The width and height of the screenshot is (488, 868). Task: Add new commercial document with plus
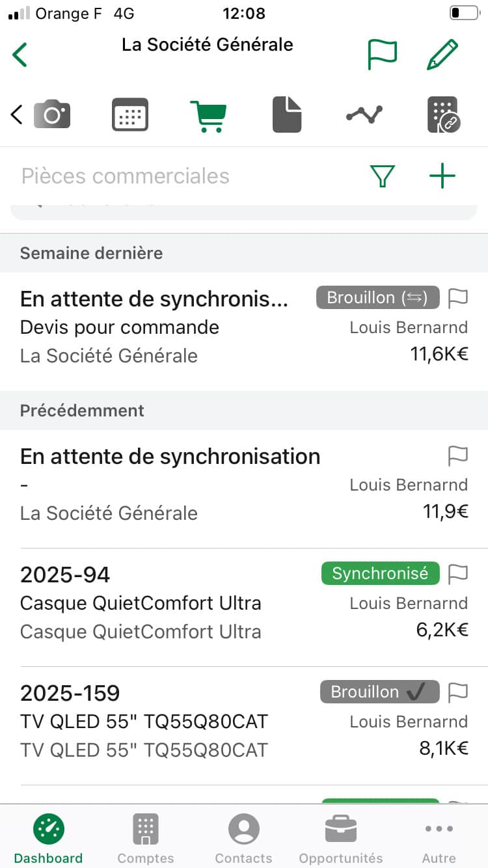(442, 176)
